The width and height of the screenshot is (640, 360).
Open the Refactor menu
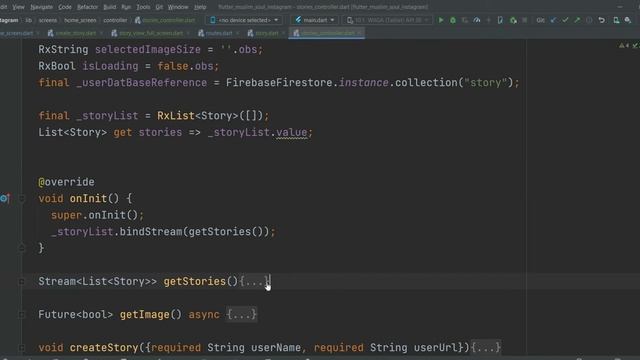87,7
